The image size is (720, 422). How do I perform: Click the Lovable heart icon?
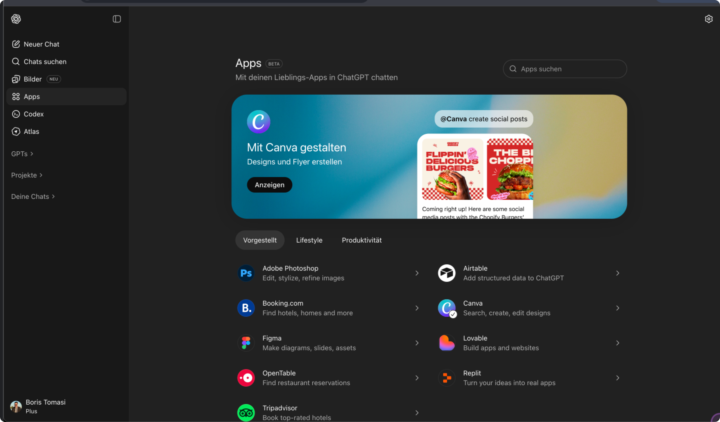[x=446, y=343]
